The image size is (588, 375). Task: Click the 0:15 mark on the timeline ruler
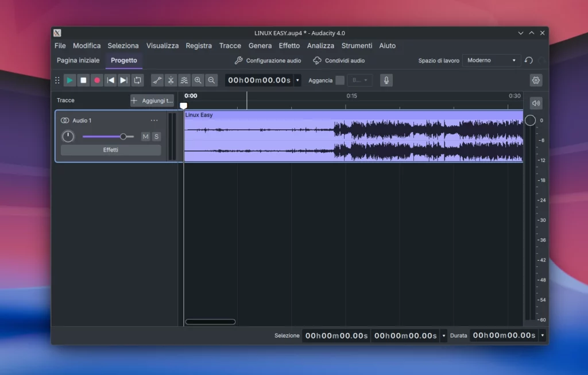point(351,96)
